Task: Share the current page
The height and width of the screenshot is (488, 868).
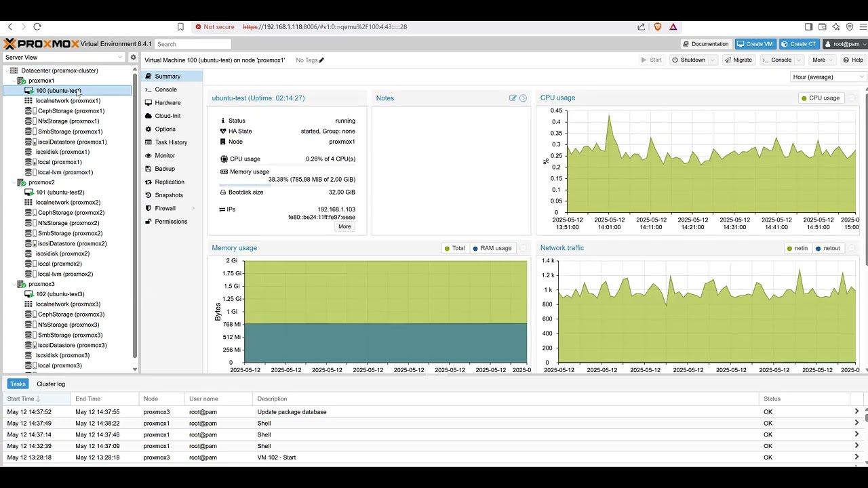Action: click(x=641, y=27)
